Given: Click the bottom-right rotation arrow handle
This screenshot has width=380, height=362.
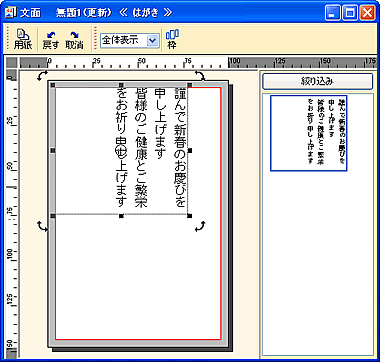Looking at the screenshot, I should [200, 226].
